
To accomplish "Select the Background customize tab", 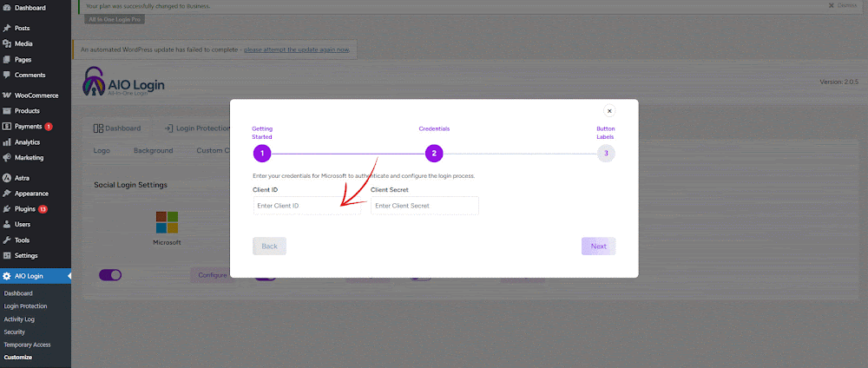I will 153,150.
